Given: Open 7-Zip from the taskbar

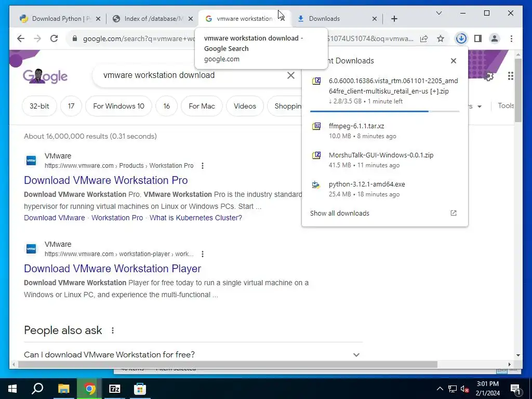Looking at the screenshot, I should tap(115, 389).
